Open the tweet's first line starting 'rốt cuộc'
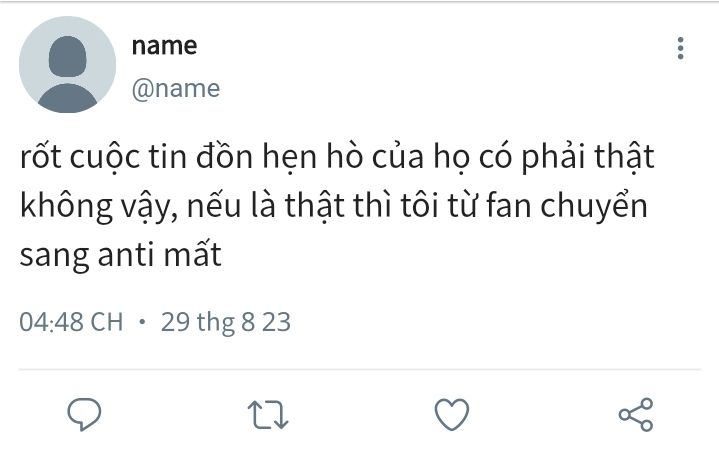 [337, 157]
